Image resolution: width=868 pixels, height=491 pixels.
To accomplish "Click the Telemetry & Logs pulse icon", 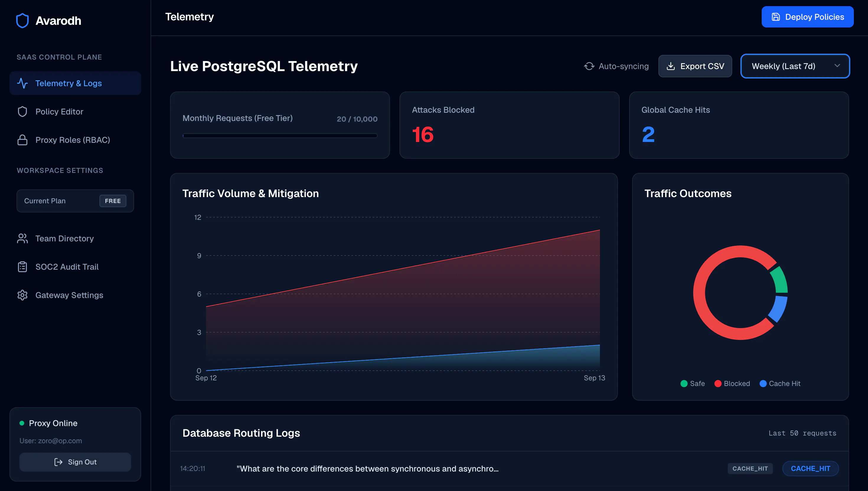I will click(22, 83).
